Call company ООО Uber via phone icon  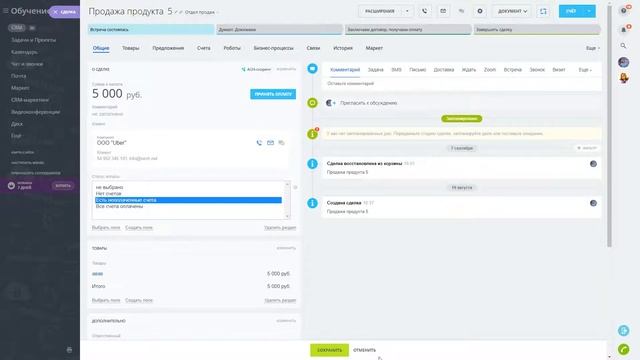259,143
